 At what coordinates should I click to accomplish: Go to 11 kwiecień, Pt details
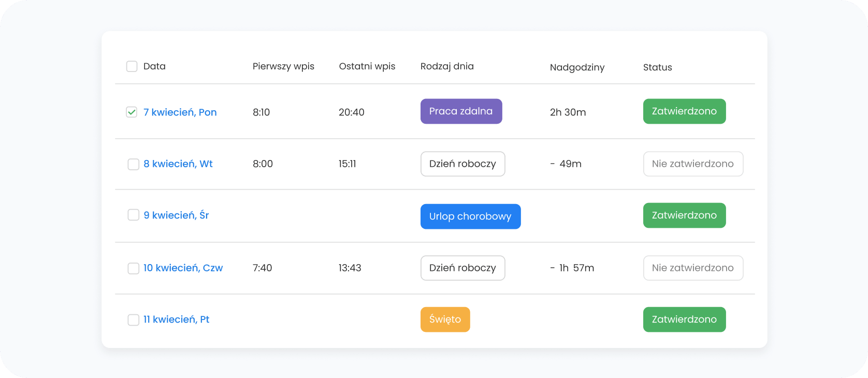click(176, 319)
